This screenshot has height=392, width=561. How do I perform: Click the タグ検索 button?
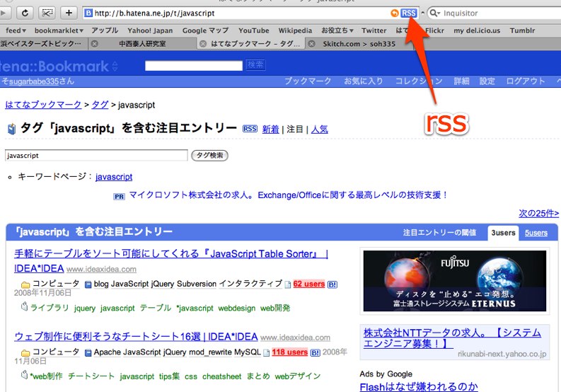[209, 156]
